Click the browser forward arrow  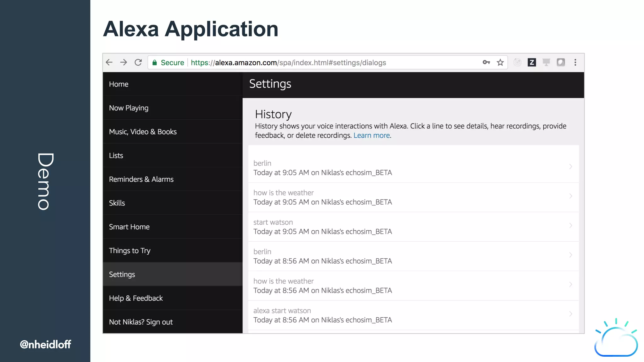tap(124, 63)
